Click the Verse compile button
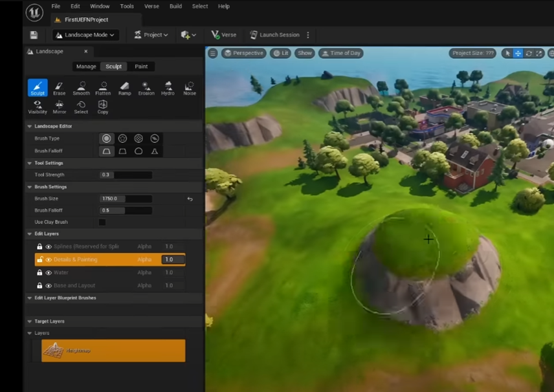 pyautogui.click(x=224, y=35)
